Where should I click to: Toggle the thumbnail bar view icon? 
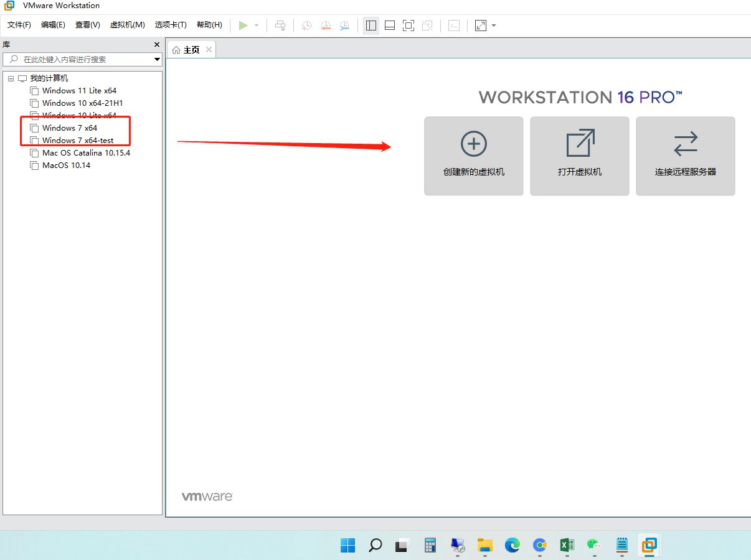click(x=390, y=26)
